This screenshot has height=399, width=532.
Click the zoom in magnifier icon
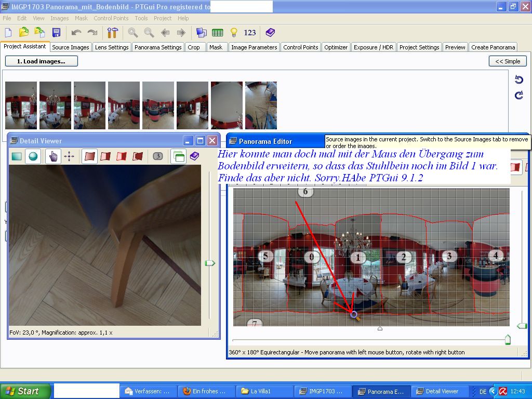(x=133, y=32)
